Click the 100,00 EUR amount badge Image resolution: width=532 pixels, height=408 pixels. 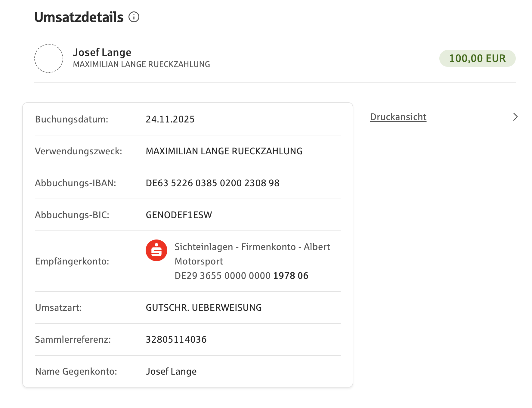[x=477, y=58]
